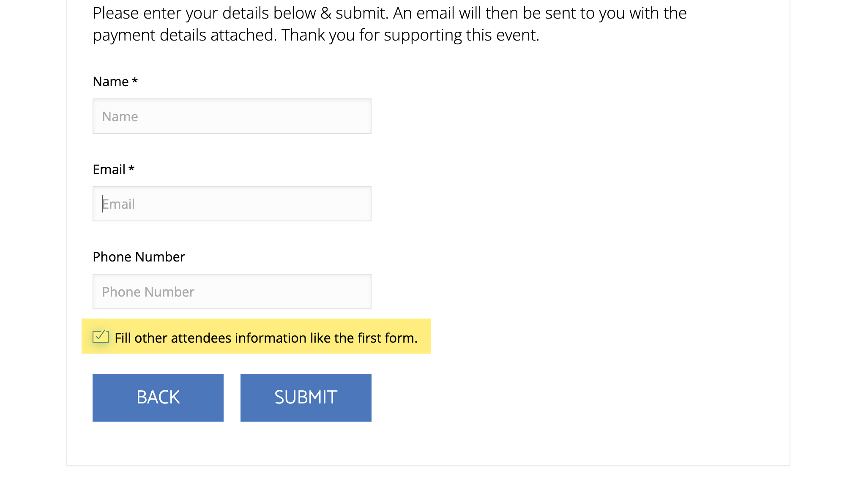Click the asterisk beside the Email label
This screenshot has width=850, height=504.
pos(131,168)
